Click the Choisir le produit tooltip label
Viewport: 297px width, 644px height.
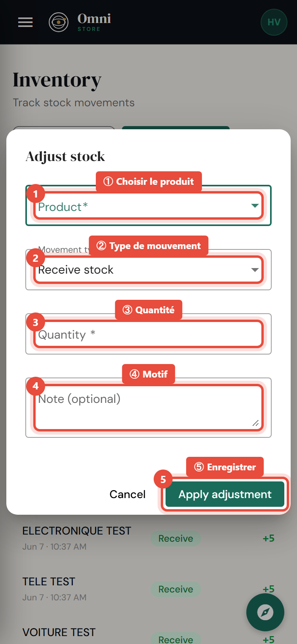click(149, 182)
